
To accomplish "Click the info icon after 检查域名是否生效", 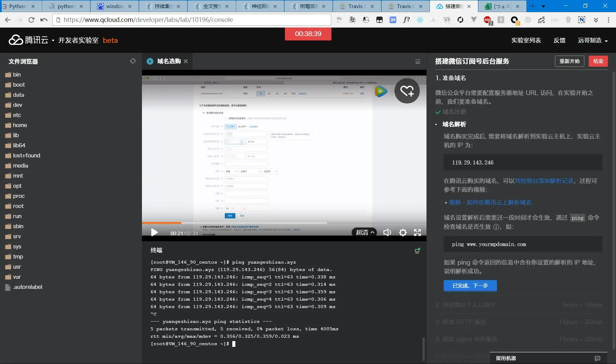I will coord(496,227).
